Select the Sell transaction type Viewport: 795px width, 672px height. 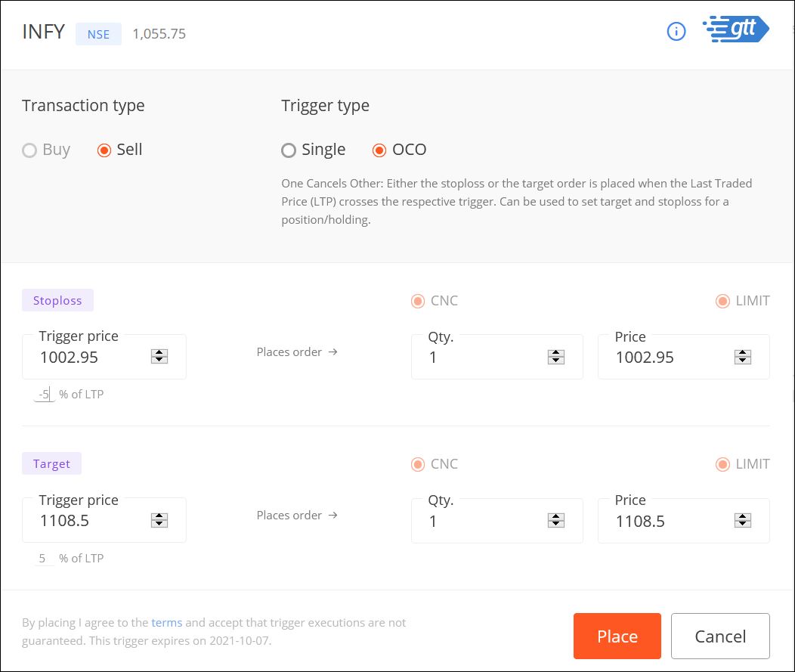pos(104,150)
